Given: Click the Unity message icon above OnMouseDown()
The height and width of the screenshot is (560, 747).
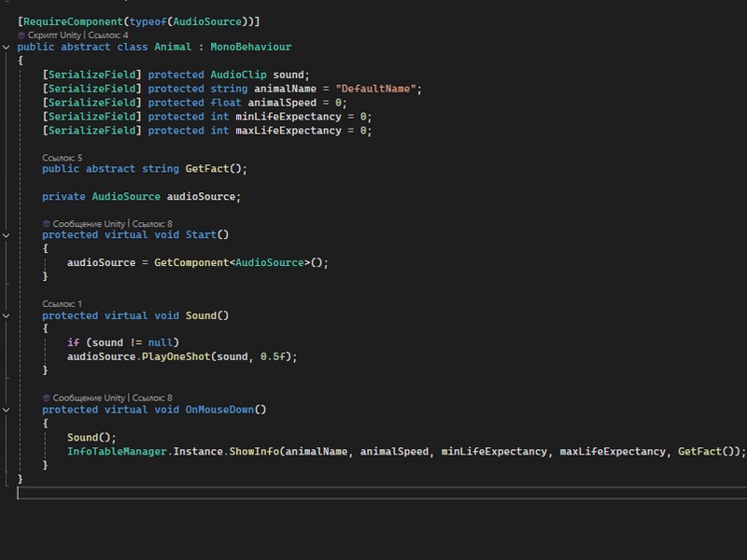Looking at the screenshot, I should pyautogui.click(x=47, y=398).
